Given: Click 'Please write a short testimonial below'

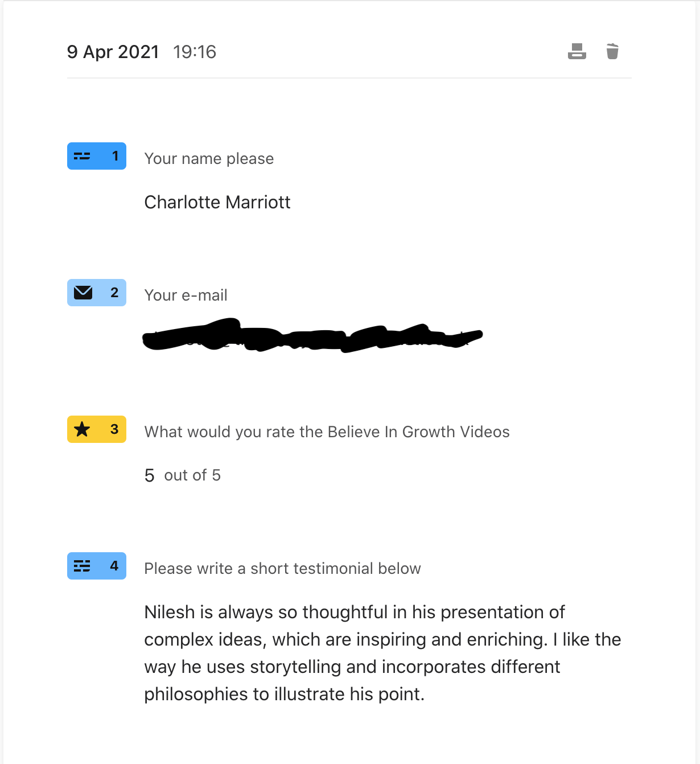Looking at the screenshot, I should point(283,568).
